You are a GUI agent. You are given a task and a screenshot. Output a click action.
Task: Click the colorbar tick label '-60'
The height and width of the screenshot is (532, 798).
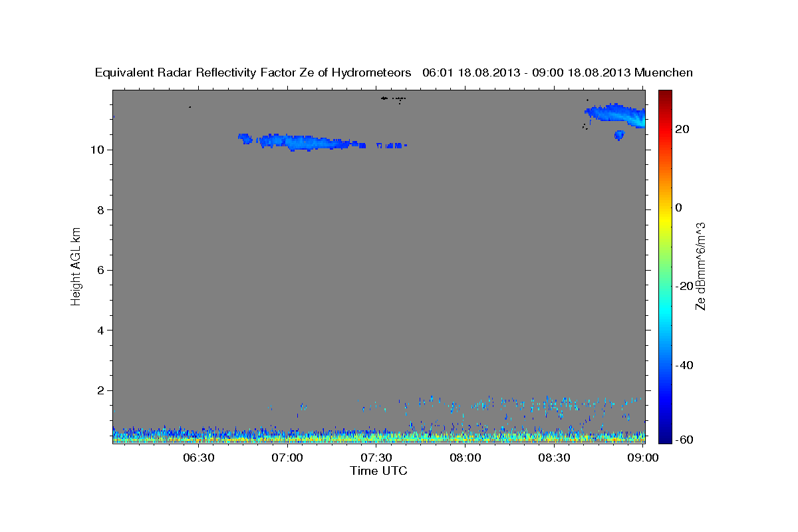pyautogui.click(x=684, y=440)
